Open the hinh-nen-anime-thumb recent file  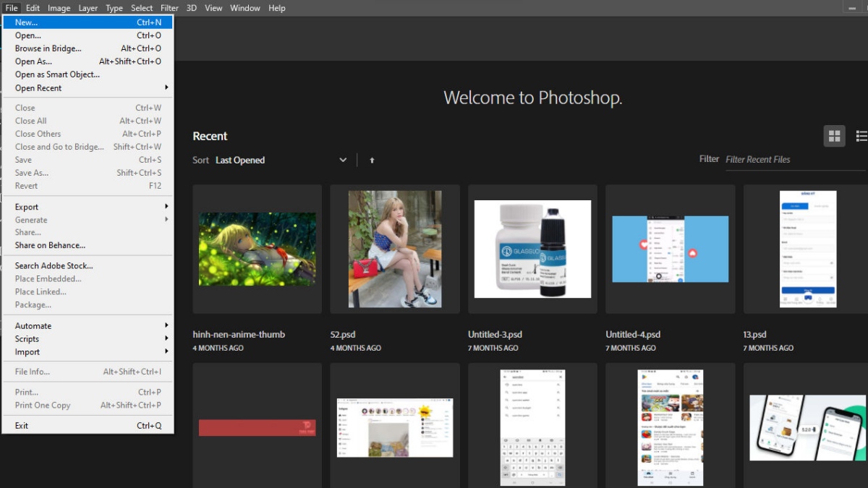pyautogui.click(x=258, y=249)
